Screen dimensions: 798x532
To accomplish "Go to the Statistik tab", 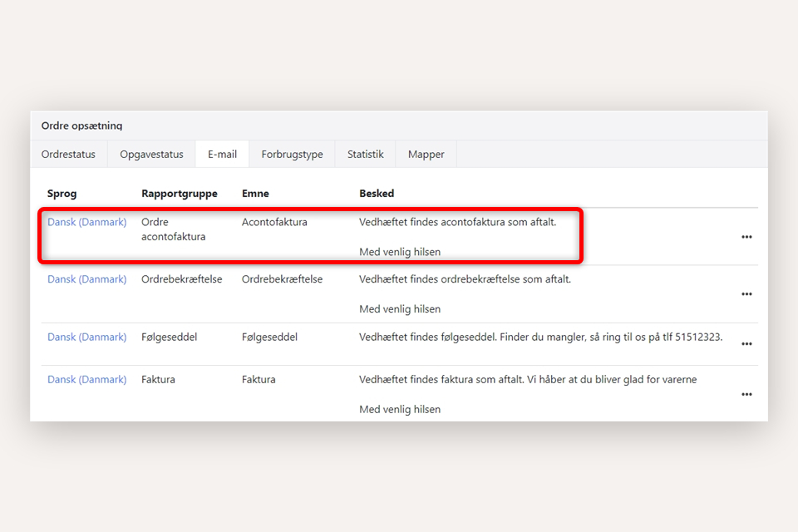I will [x=366, y=154].
